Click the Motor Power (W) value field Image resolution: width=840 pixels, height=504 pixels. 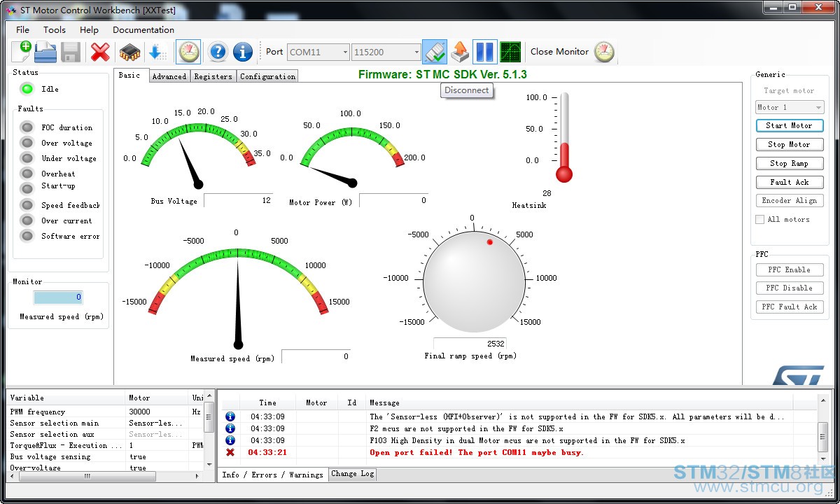[x=394, y=200]
